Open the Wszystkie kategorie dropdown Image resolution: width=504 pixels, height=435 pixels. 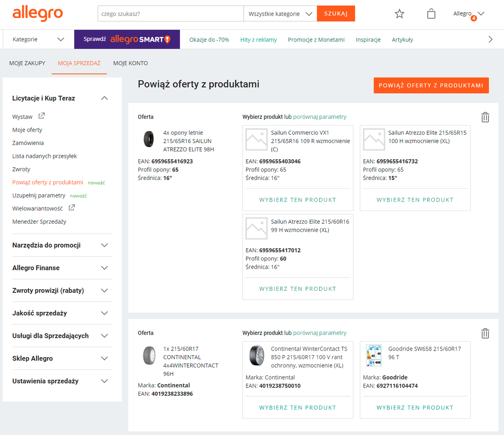click(280, 14)
